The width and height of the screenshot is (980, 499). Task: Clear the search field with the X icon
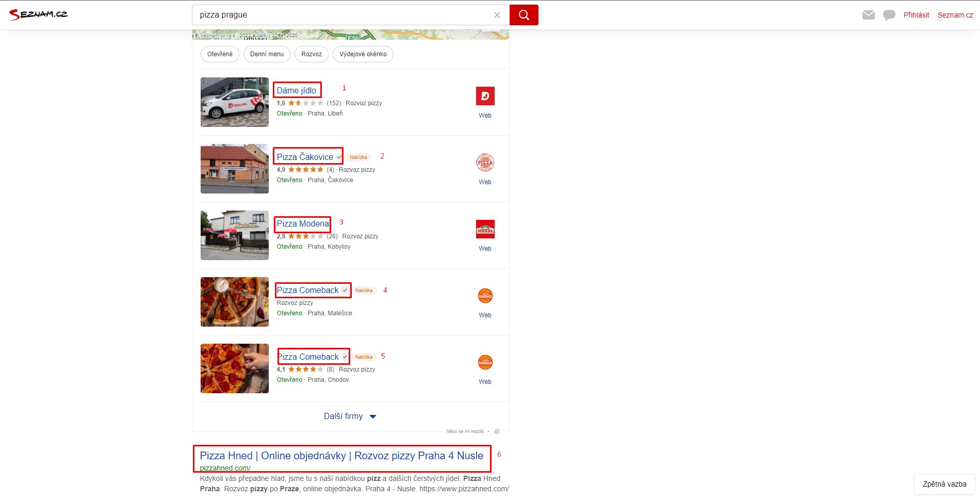point(497,15)
